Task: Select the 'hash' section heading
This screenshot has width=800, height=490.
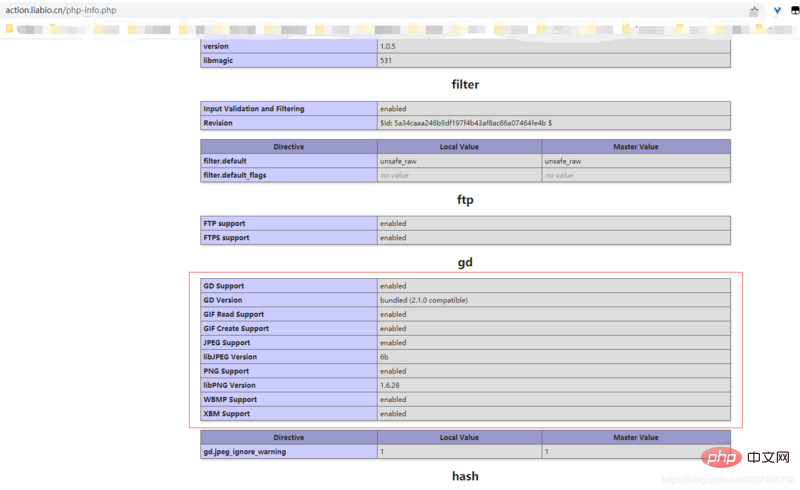Action: [x=465, y=476]
